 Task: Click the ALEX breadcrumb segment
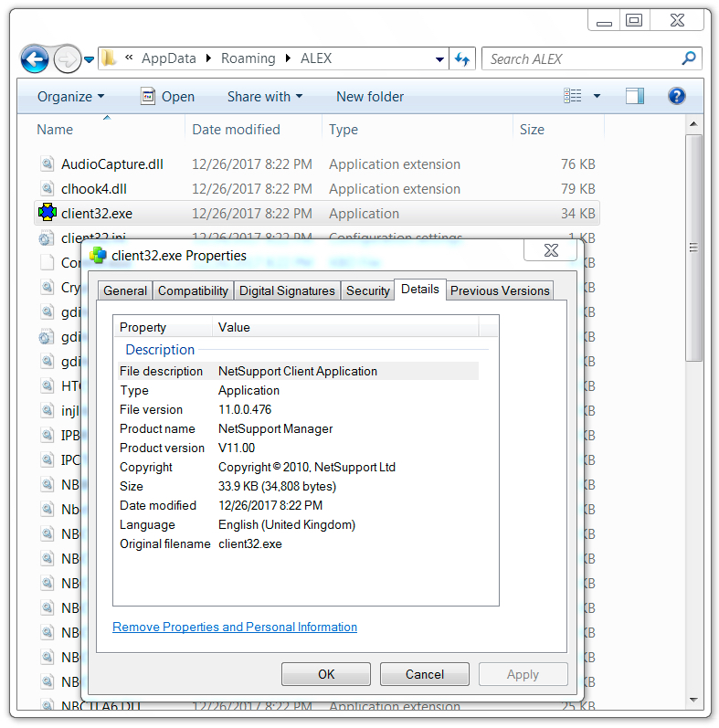pos(316,58)
